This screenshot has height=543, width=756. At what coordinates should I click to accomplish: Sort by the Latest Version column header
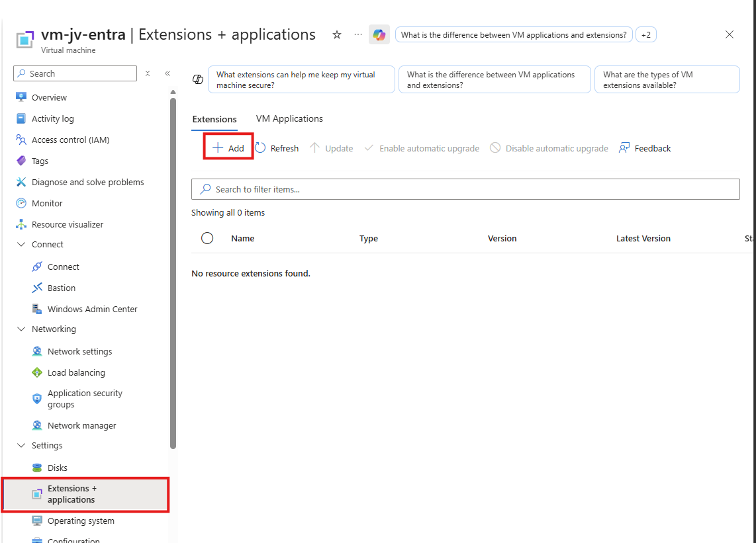click(643, 239)
